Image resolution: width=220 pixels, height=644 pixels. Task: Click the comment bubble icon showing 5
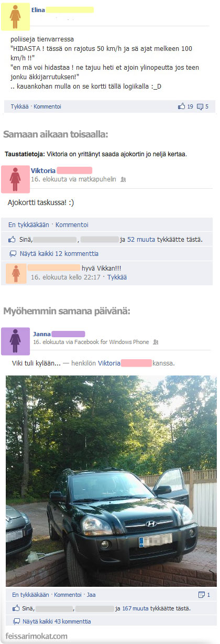[x=200, y=107]
